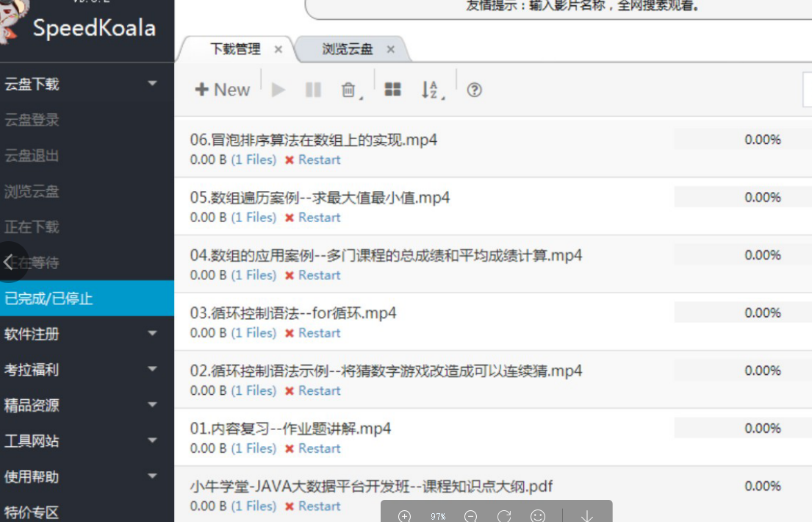This screenshot has width=812, height=522.
Task: Select 03.循环控制语法--for循环.mp4 file name
Action: pos(293,313)
